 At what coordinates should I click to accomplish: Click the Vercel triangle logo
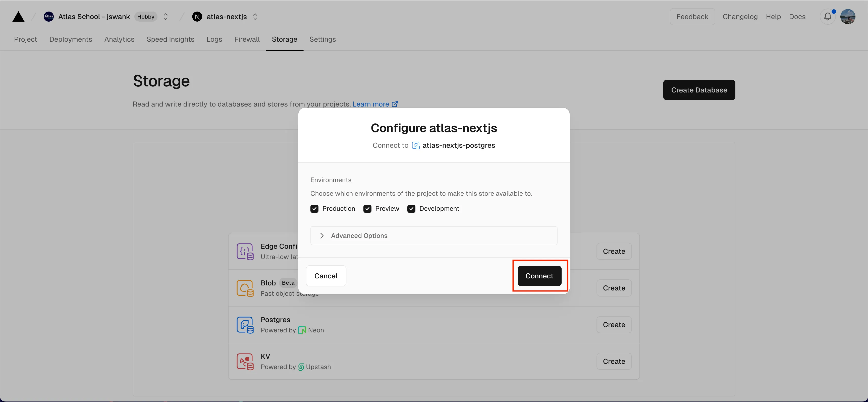coord(18,17)
